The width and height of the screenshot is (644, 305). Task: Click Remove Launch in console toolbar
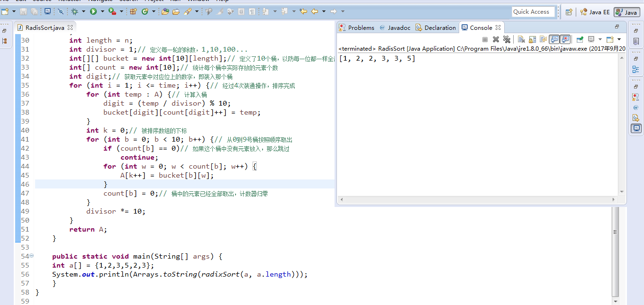tap(496, 39)
